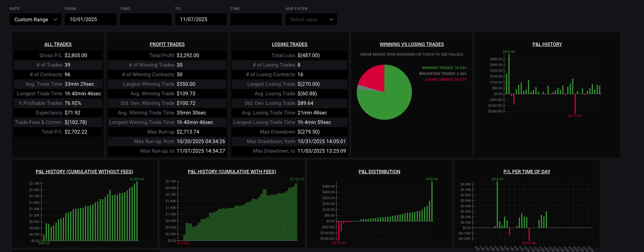Screen dimensions: 644x252
Task: Click the From date field showing 10/01/2025
Action: point(90,19)
